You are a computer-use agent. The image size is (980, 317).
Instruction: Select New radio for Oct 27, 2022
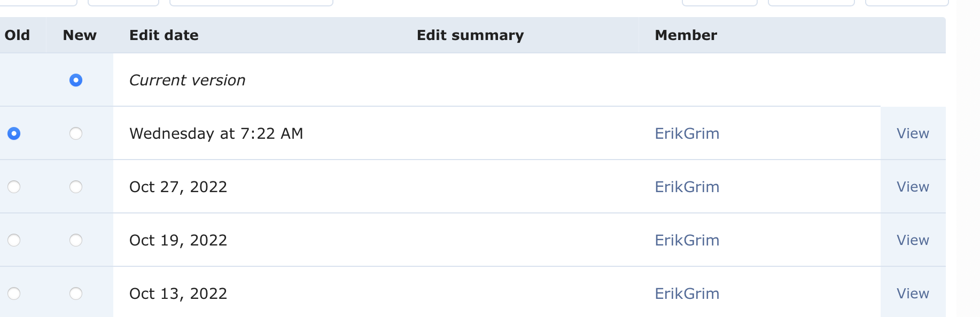coord(76,187)
